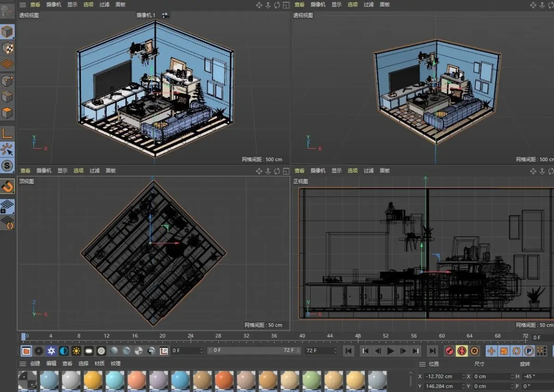Click the orange render view icon at bottom toolbar start

tap(26, 351)
